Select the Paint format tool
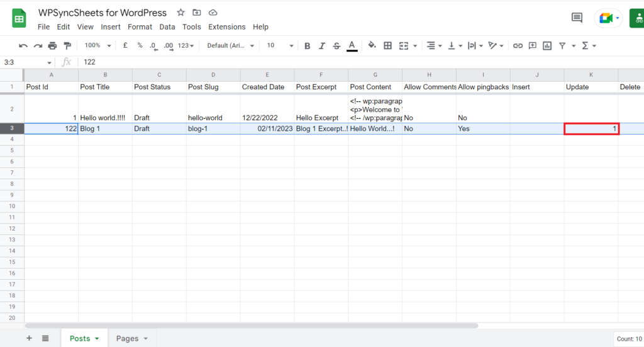The width and height of the screenshot is (644, 347). click(67, 46)
